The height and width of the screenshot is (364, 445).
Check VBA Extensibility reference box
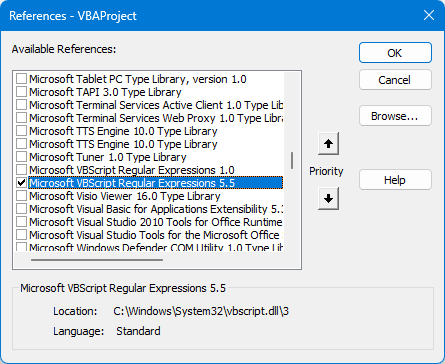(x=22, y=209)
